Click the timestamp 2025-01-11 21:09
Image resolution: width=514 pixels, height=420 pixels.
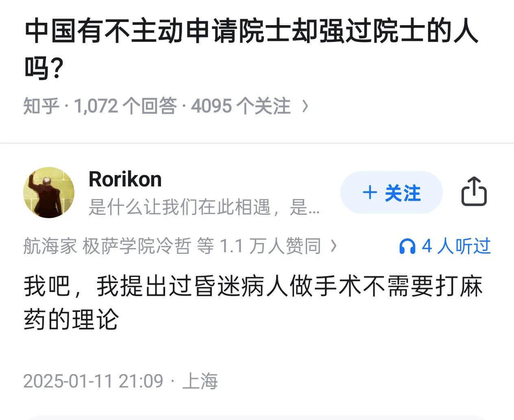point(94,381)
